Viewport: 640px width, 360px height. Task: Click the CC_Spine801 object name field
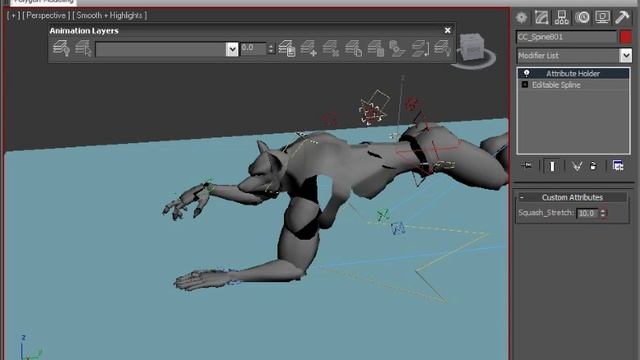click(566, 37)
